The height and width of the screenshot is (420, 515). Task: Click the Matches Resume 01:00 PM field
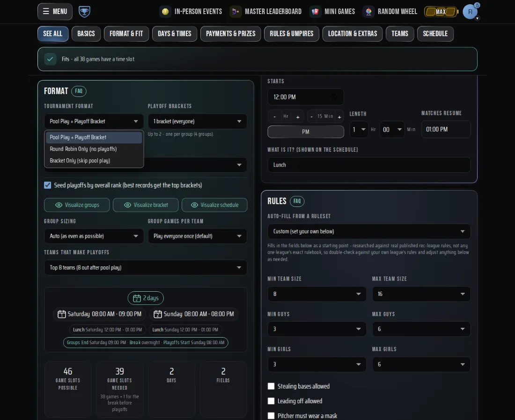point(446,129)
